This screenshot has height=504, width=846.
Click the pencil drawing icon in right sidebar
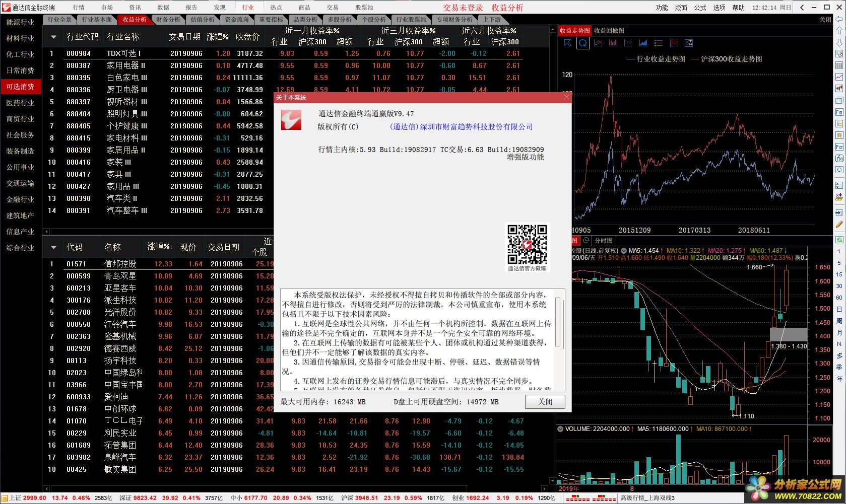point(839,225)
